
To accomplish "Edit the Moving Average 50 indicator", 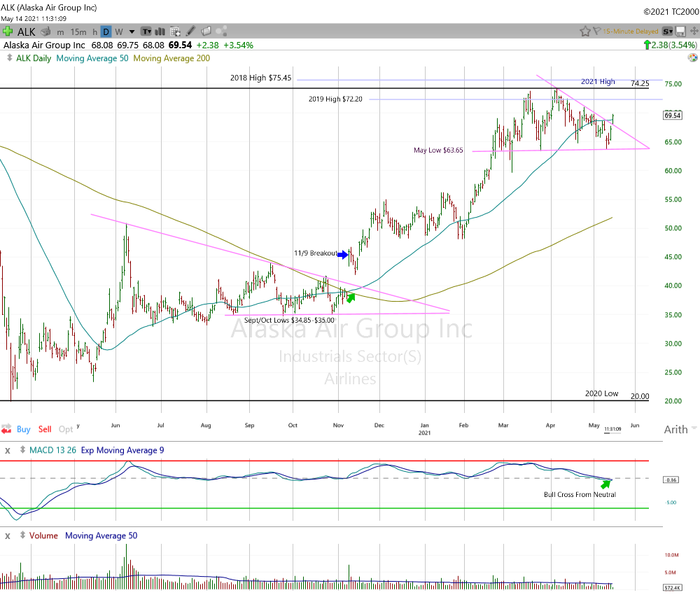I will click(92, 59).
